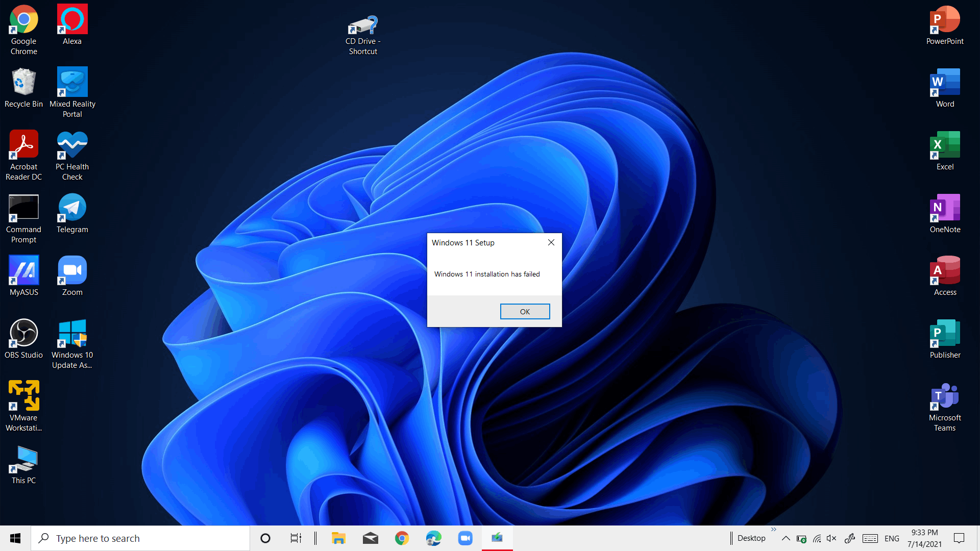Expand the system tray overflow icons
This screenshot has height=551, width=980.
pyautogui.click(x=786, y=538)
